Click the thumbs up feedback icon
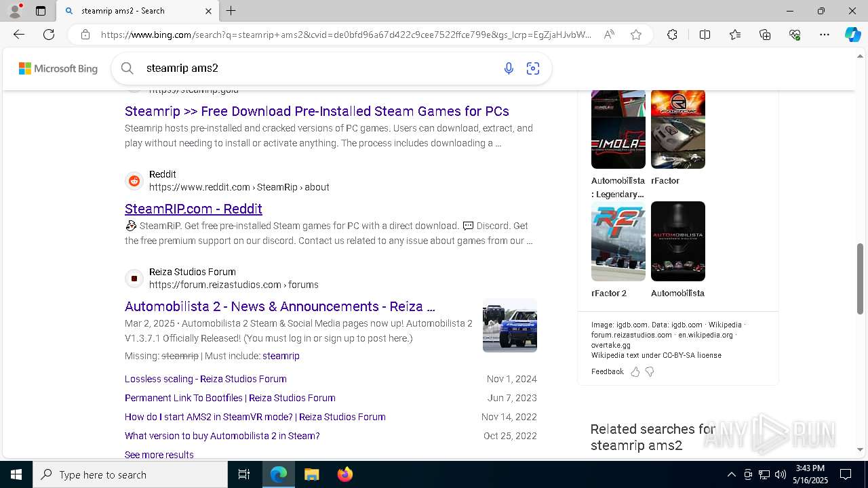The height and width of the screenshot is (488, 868). [x=635, y=371]
